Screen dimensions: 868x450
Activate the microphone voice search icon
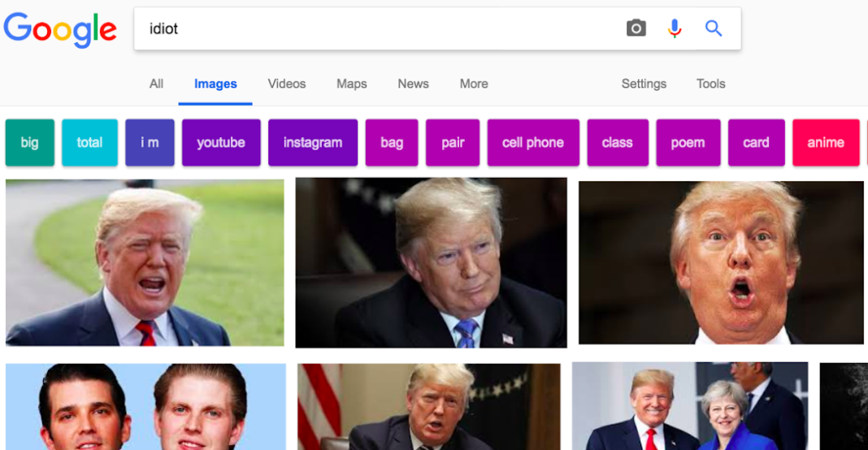click(675, 28)
